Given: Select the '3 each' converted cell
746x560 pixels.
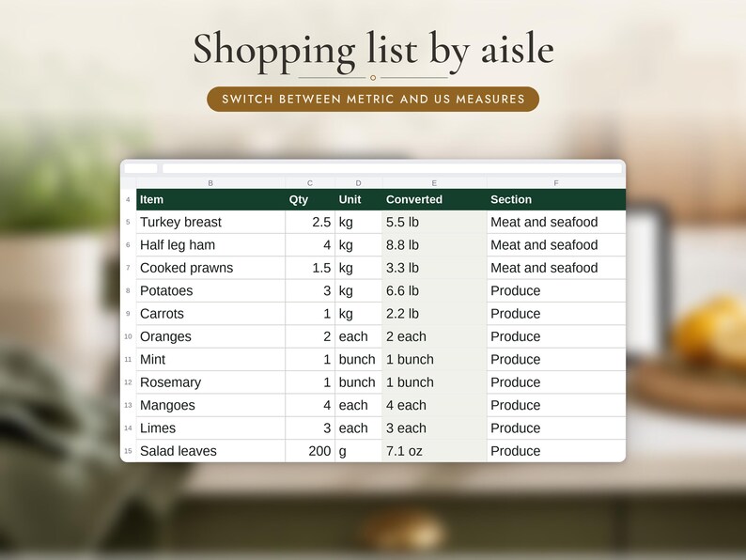Looking at the screenshot, I should coord(434,428).
